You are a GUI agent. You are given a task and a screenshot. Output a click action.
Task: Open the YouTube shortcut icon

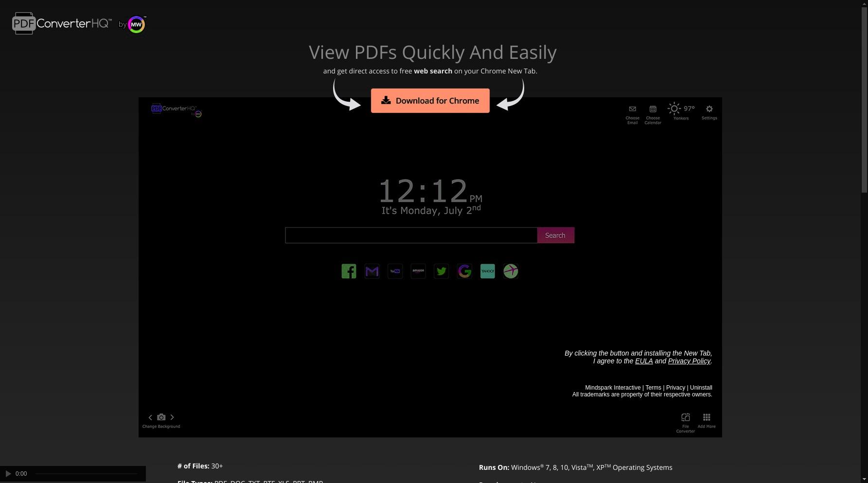395,271
